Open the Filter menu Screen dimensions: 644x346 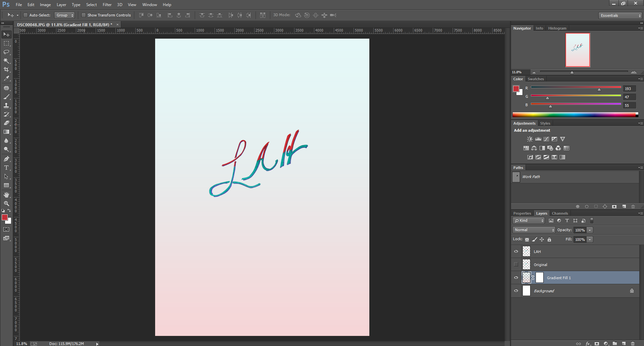pos(107,5)
